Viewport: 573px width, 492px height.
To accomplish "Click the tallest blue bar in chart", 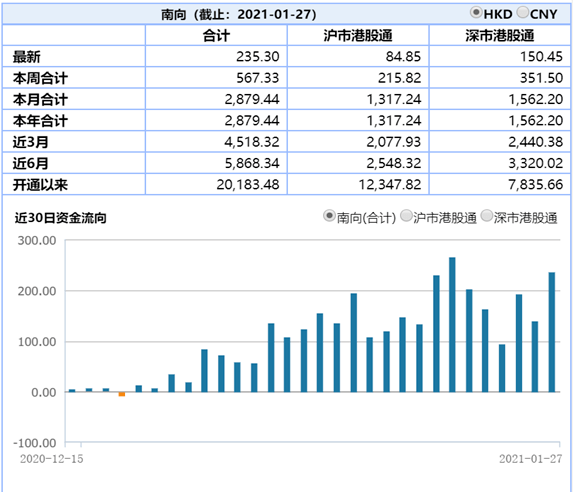I will point(452,325).
